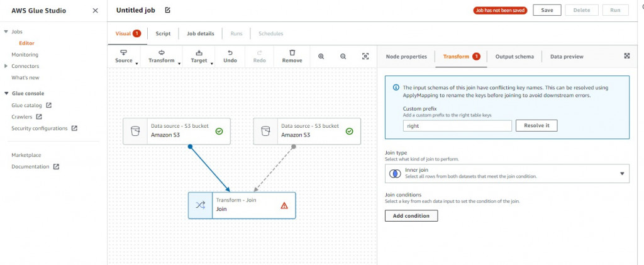The image size is (644, 265).
Task: Close the AWS Glue Studio sidebar
Action: (x=96, y=11)
